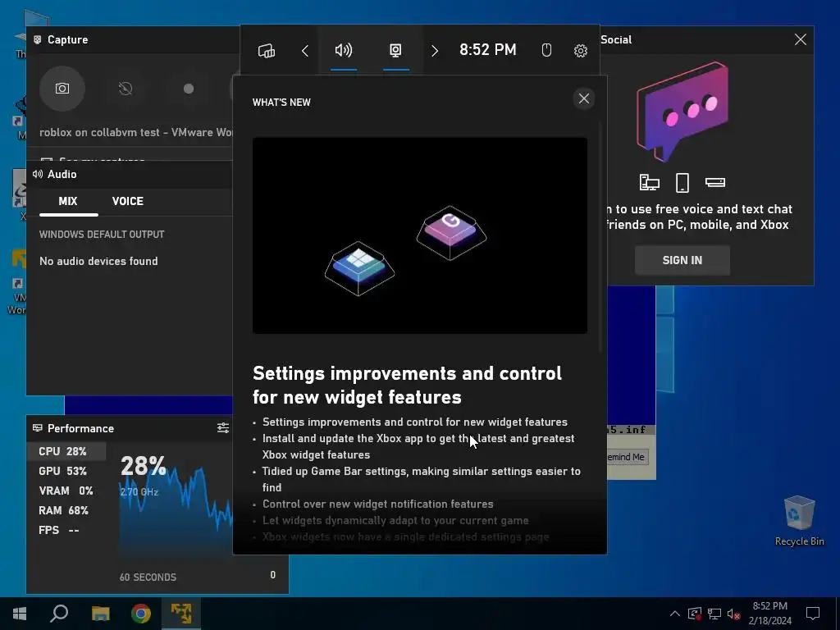Viewport: 840px width, 630px height.
Task: Click the What's New scrollbar
Action: point(600,239)
